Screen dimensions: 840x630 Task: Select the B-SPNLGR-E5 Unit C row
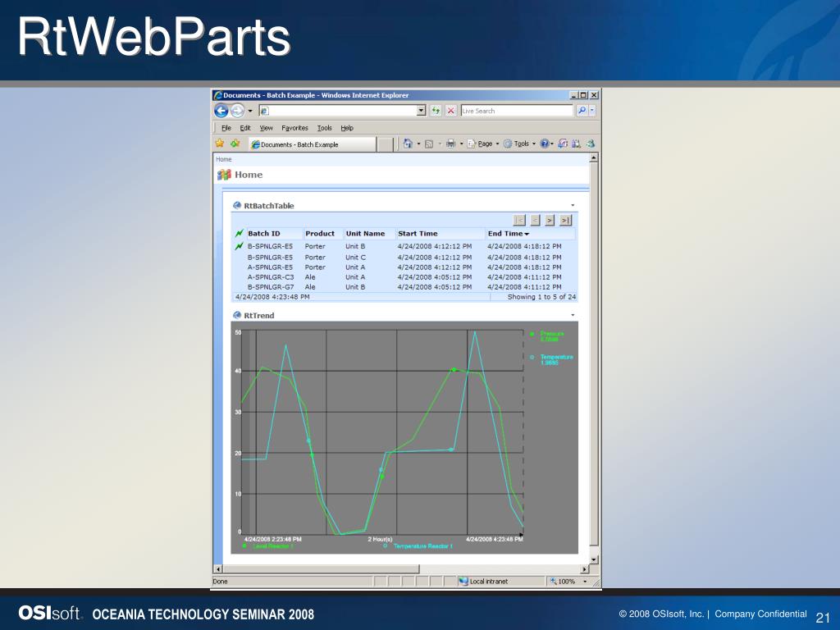coord(405,257)
